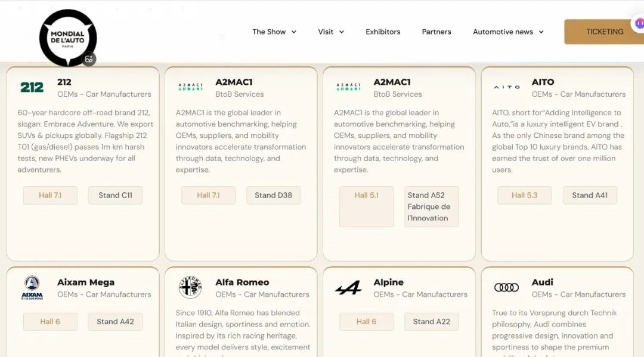Click the Alpine brand logo
Image resolution: width=644 pixels, height=357 pixels.
tap(348, 288)
